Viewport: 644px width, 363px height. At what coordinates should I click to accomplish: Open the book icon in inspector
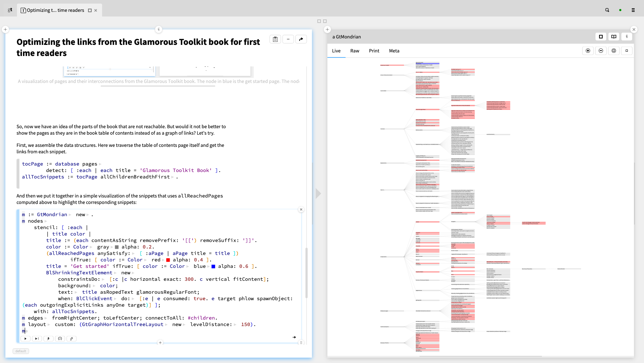coord(614,37)
